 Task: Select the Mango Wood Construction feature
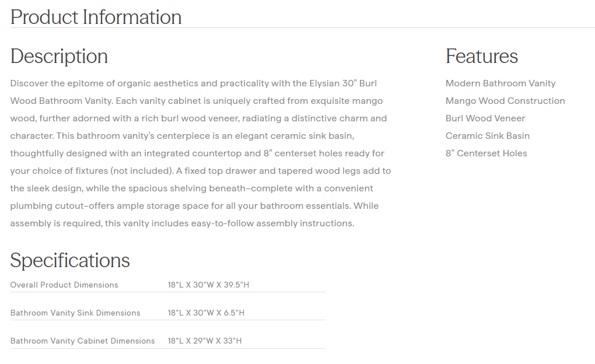click(505, 101)
